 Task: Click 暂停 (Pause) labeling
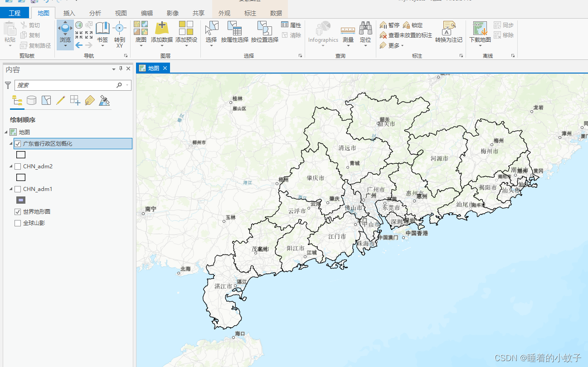click(389, 25)
